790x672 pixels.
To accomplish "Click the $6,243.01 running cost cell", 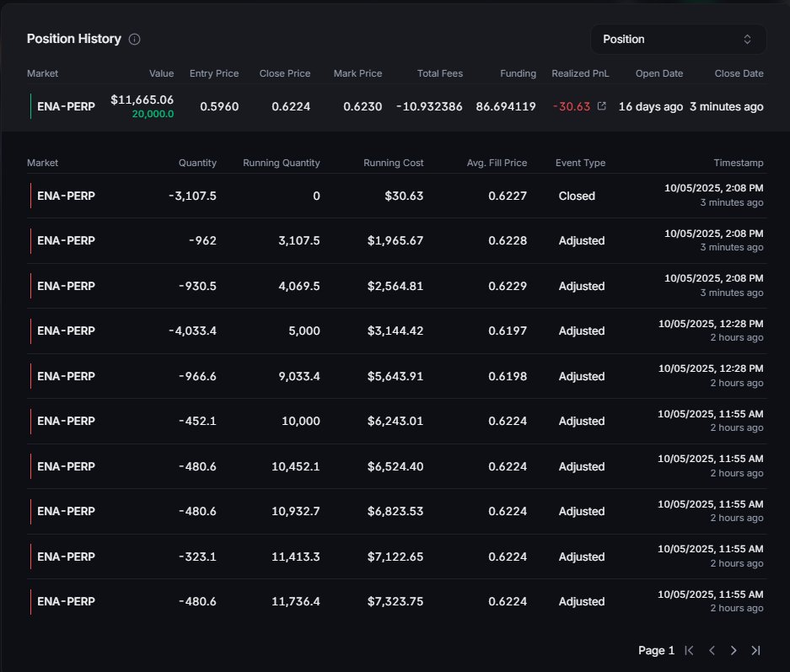I will [x=395, y=421].
